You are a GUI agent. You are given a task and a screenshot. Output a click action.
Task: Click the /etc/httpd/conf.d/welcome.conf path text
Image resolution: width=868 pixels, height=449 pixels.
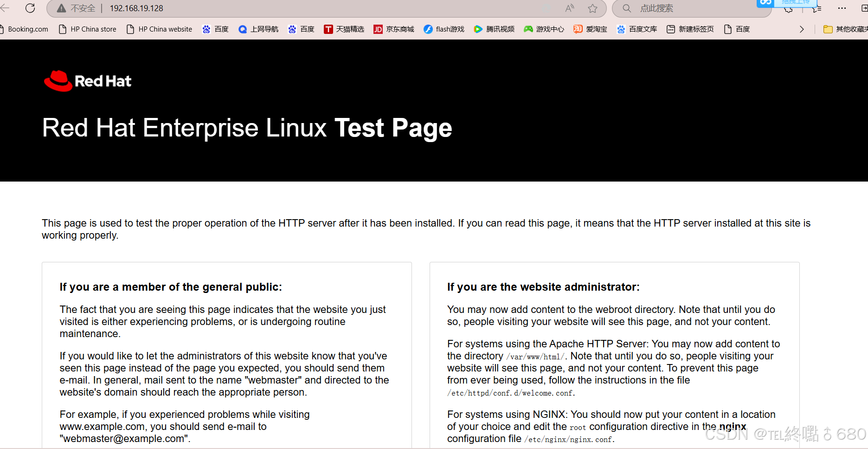(511, 393)
